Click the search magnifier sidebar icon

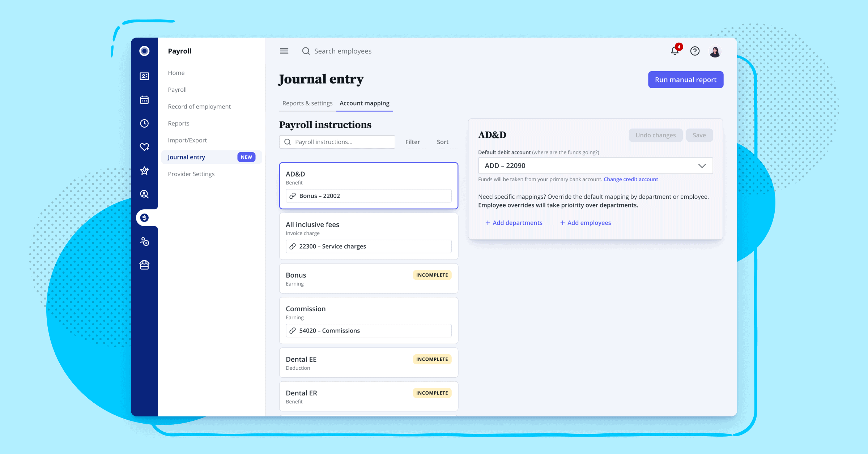click(x=145, y=194)
